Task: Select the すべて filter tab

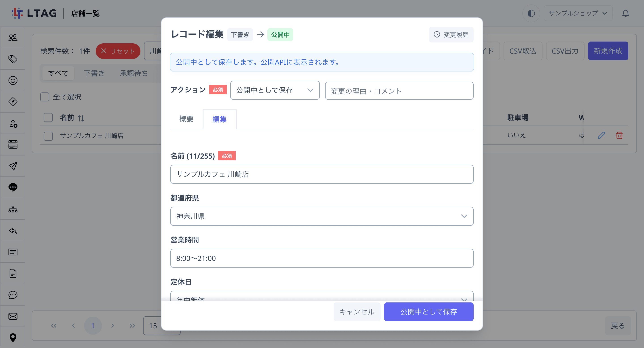Action: pos(58,73)
